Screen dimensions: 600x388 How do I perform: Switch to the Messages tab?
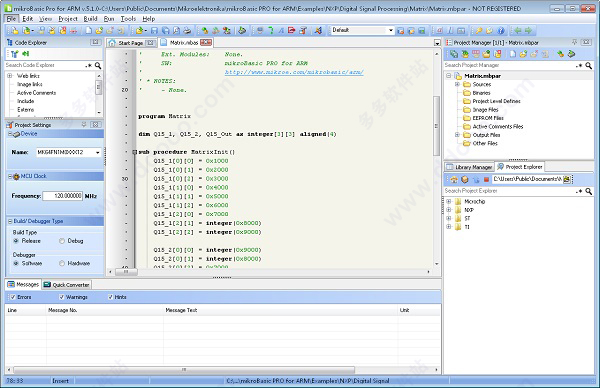pyautogui.click(x=23, y=284)
